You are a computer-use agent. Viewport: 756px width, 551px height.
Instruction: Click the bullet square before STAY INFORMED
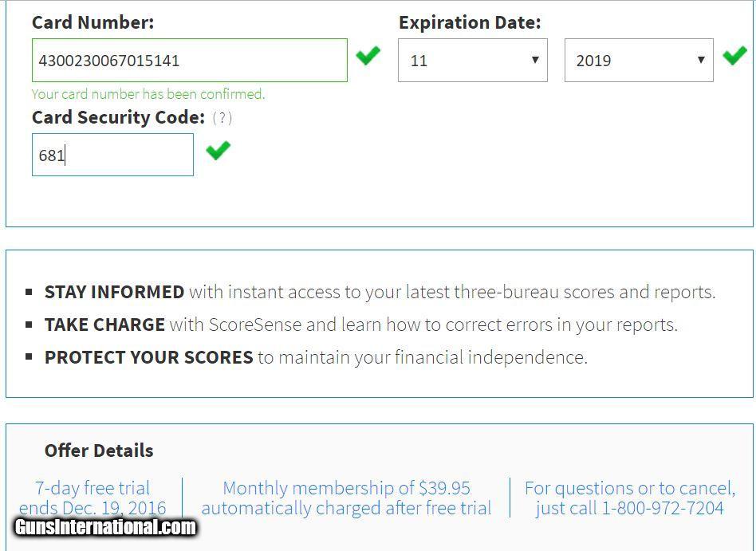coord(30,293)
